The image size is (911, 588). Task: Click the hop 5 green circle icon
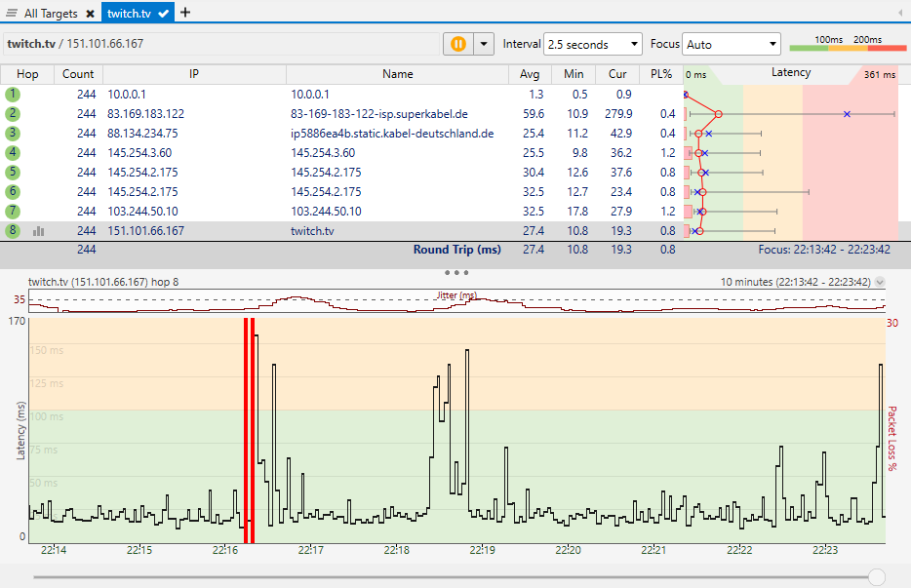(x=13, y=173)
